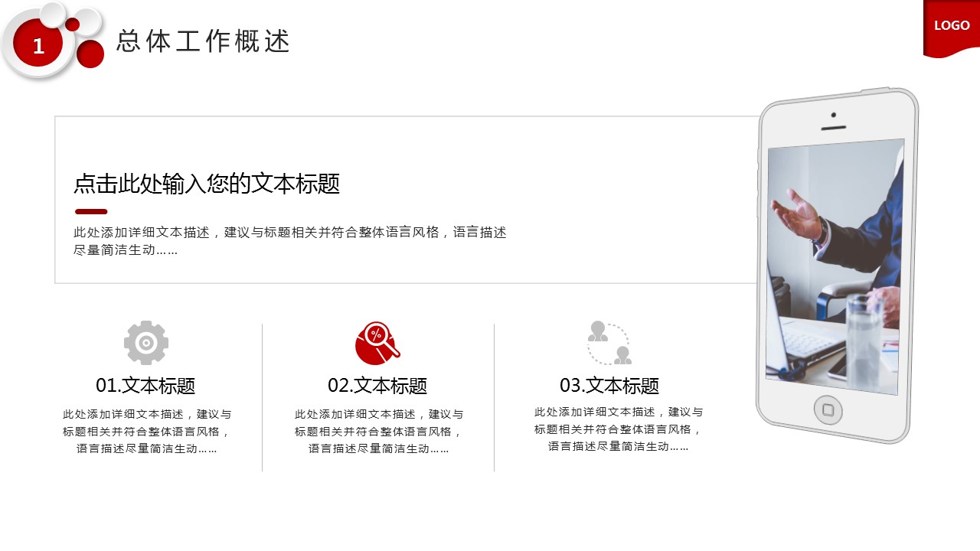The height and width of the screenshot is (551, 980).
Task: Click the paragraph below the main heading
Action: [x=290, y=241]
